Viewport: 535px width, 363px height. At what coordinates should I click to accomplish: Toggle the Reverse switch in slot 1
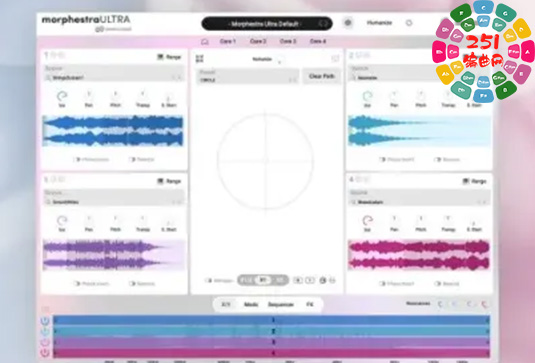(x=132, y=159)
